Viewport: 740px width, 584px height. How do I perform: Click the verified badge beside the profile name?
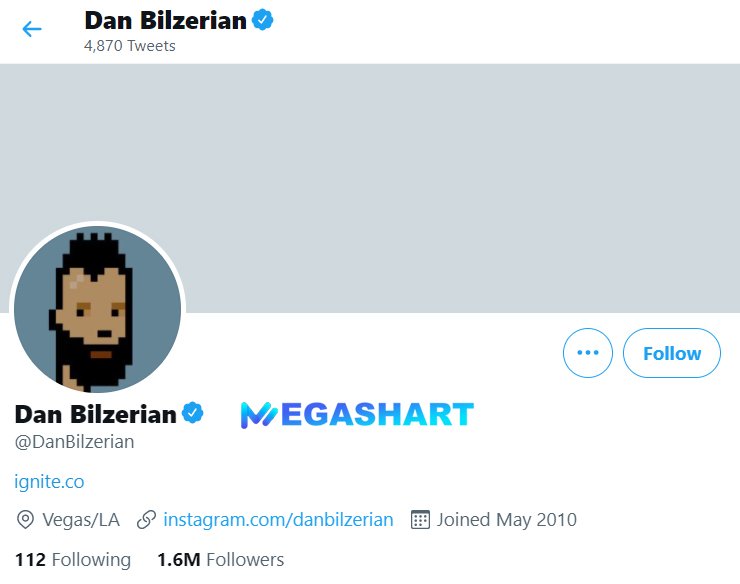[x=193, y=413]
